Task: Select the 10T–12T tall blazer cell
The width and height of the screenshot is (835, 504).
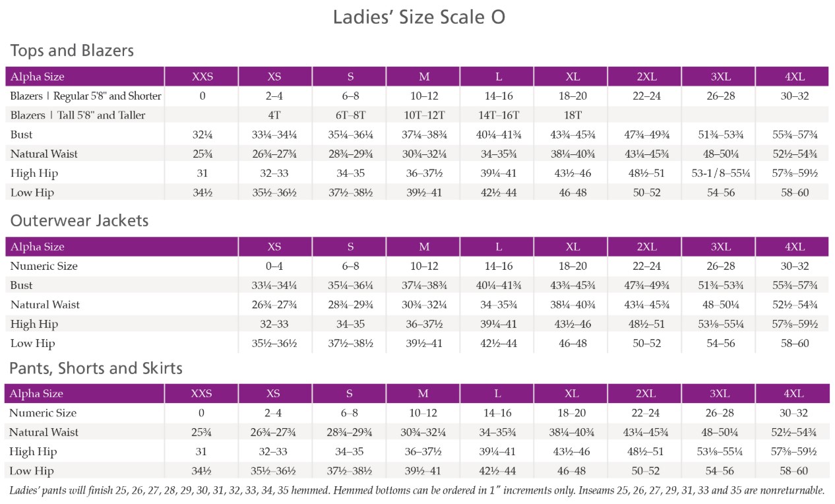Action: pyautogui.click(x=424, y=115)
